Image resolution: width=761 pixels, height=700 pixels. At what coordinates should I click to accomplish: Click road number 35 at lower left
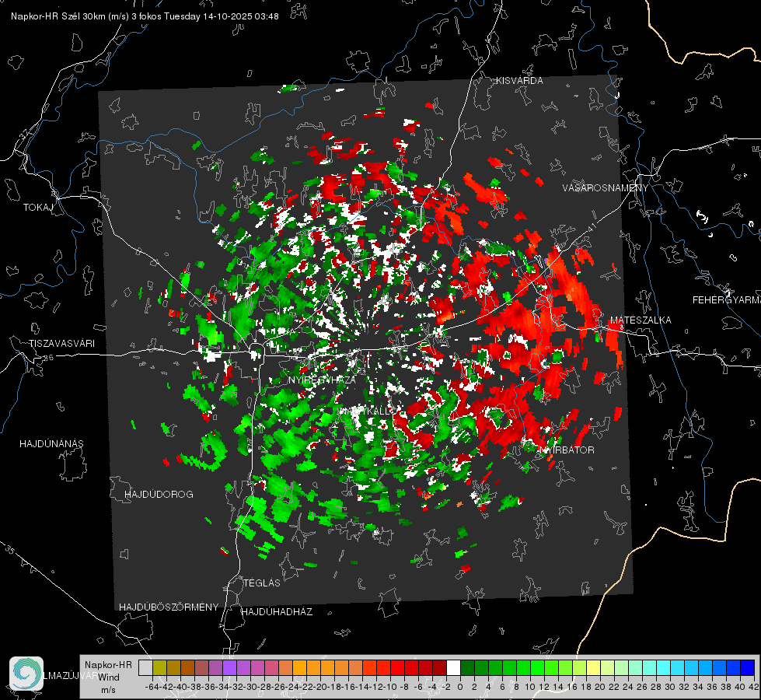(9, 549)
